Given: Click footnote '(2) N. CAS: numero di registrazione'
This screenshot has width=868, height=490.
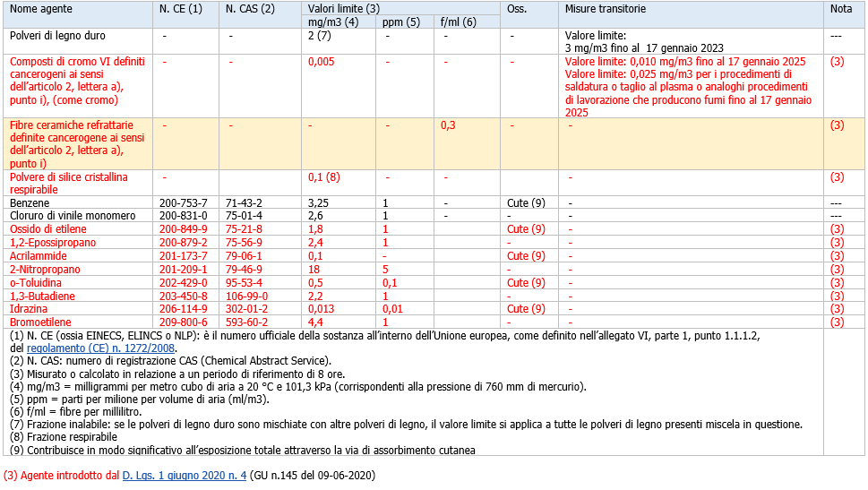Looking at the screenshot, I should [170, 361].
